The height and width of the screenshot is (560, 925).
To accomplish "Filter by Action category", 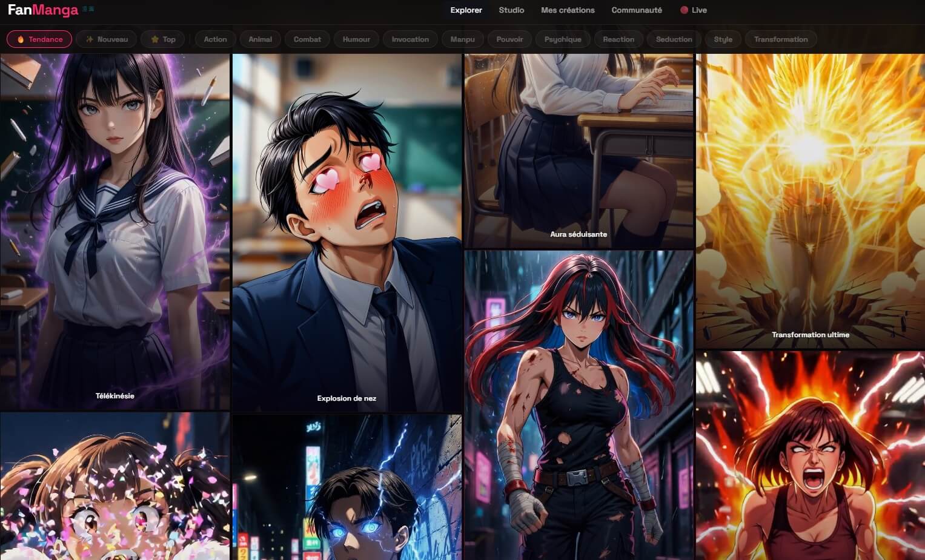I will 215,39.
